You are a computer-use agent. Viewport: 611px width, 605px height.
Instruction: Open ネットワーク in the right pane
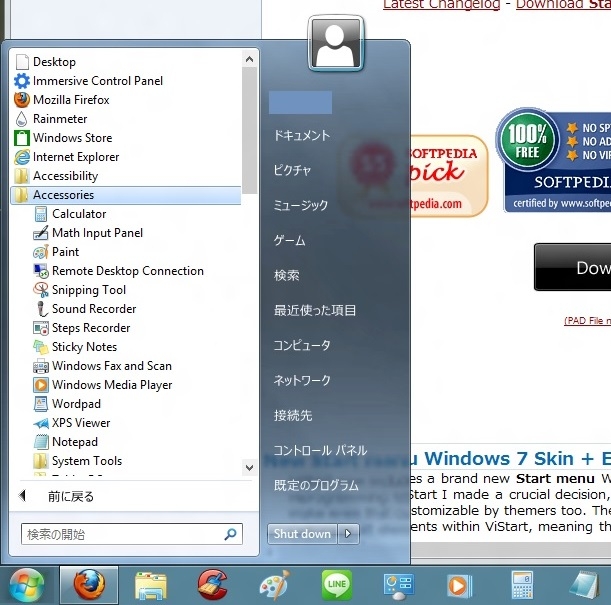(302, 380)
